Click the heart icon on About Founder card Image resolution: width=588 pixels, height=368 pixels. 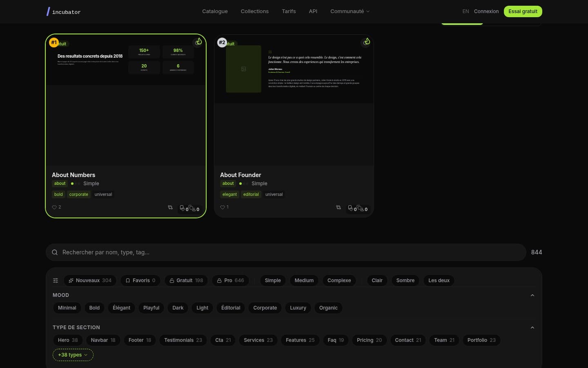point(223,207)
